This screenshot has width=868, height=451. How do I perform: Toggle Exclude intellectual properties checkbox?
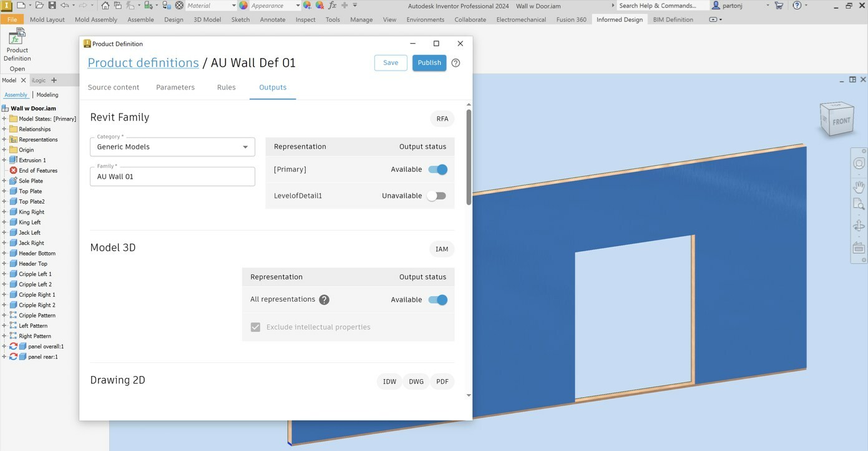pos(255,327)
